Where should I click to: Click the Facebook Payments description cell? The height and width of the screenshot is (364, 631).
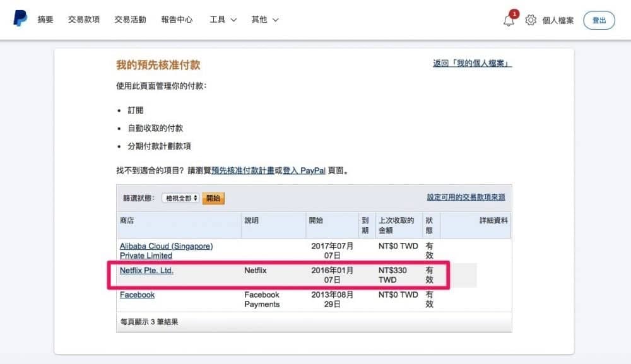point(262,299)
